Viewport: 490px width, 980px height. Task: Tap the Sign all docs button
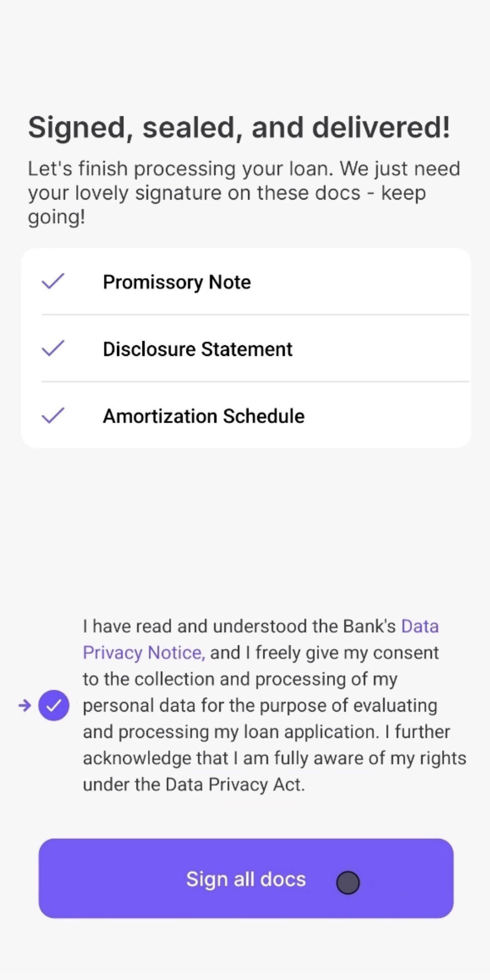(x=246, y=878)
